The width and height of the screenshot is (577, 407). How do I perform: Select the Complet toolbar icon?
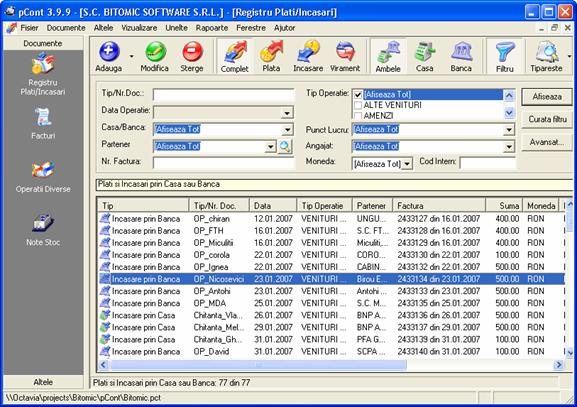pyautogui.click(x=235, y=52)
